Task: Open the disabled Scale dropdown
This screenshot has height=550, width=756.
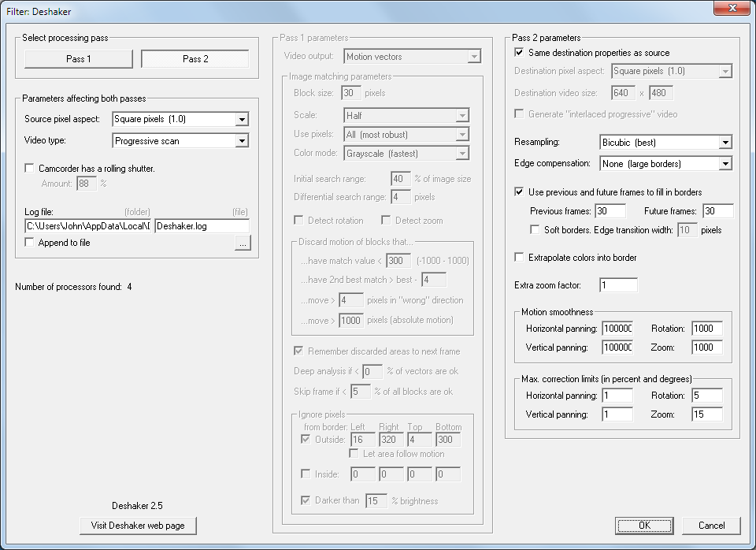Action: [406, 115]
